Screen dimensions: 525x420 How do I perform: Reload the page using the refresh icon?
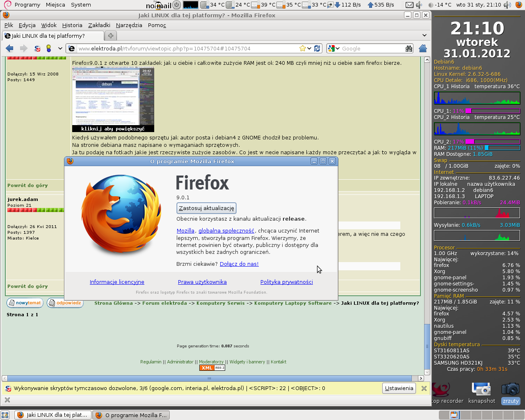(317, 48)
